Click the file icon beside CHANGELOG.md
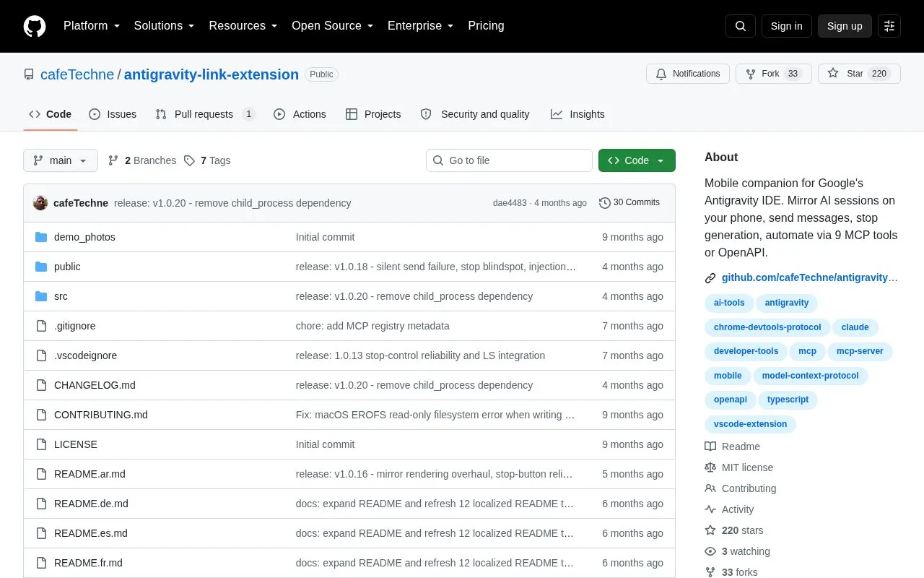 41,385
